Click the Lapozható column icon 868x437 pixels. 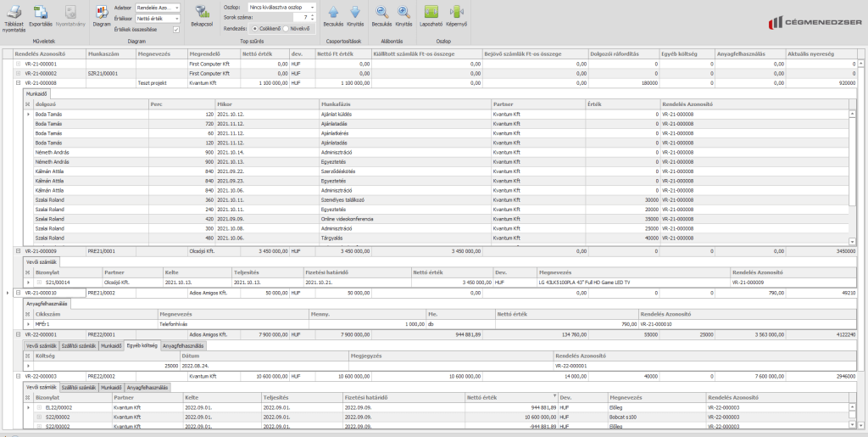(x=431, y=13)
